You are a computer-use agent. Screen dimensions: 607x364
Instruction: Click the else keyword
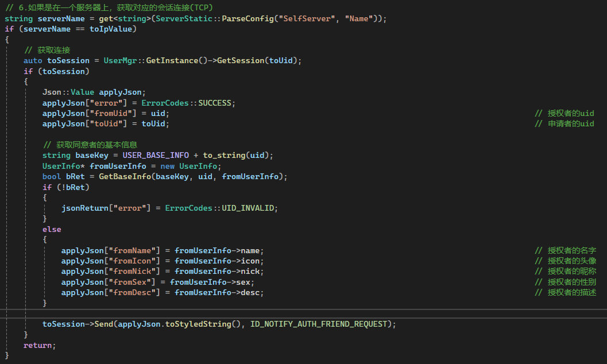point(52,230)
